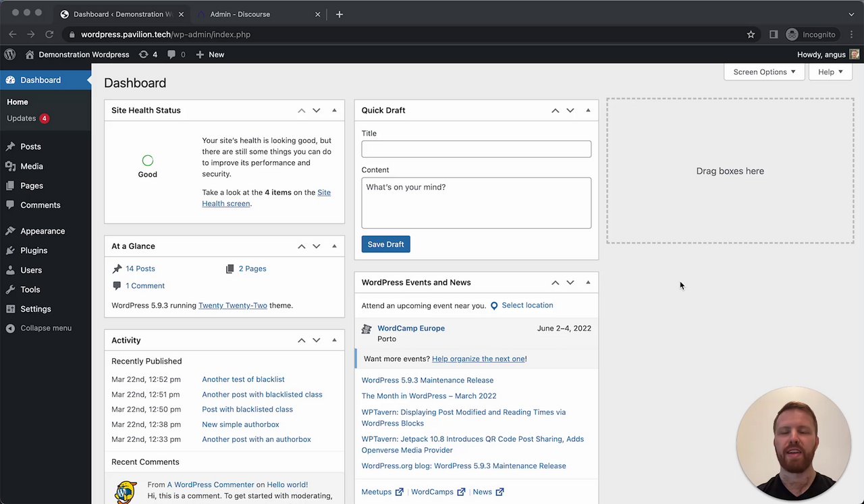
Task: Click the comments bubble icon in admin bar
Action: point(172,55)
